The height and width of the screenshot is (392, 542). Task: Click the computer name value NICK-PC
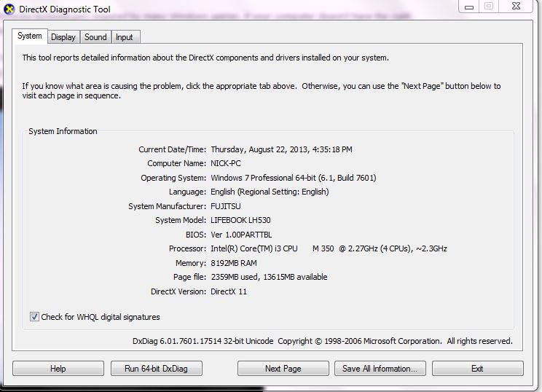coord(226,163)
